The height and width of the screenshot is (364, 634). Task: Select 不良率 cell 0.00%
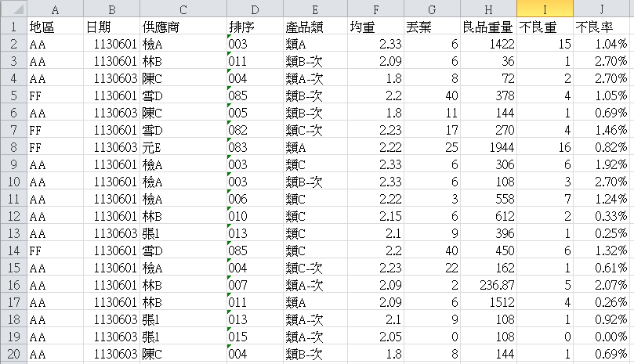(x=603, y=337)
